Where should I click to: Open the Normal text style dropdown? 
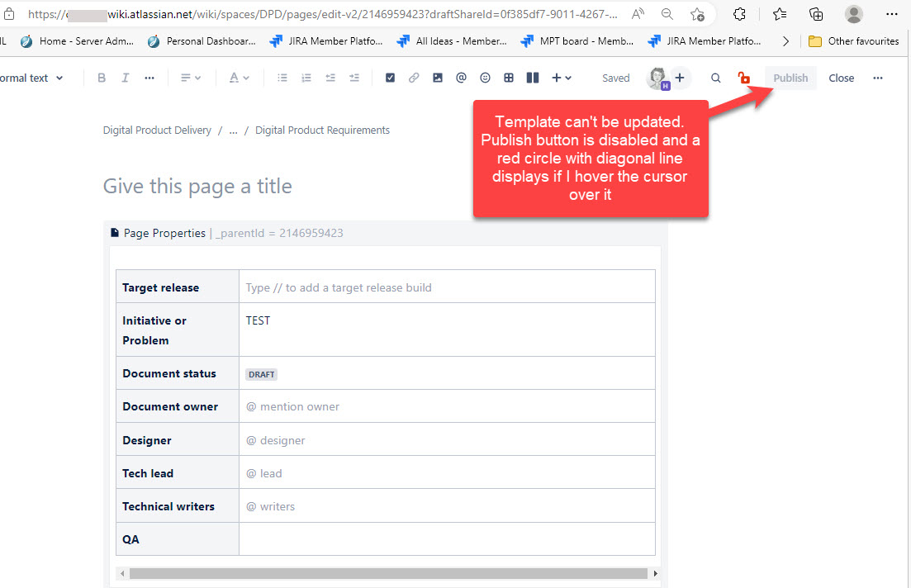point(31,78)
